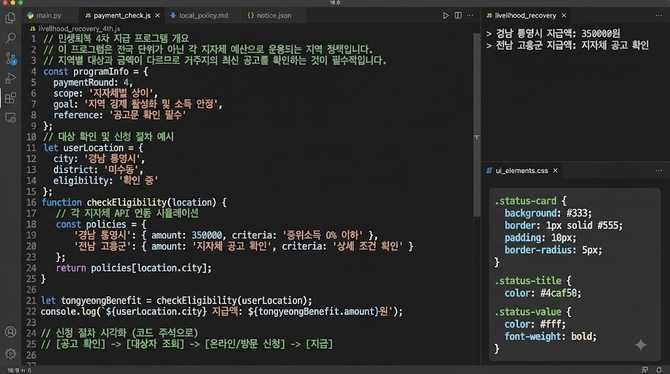Click the value 350000 on line 19
This screenshot has width=670, height=374.
(x=207, y=236)
